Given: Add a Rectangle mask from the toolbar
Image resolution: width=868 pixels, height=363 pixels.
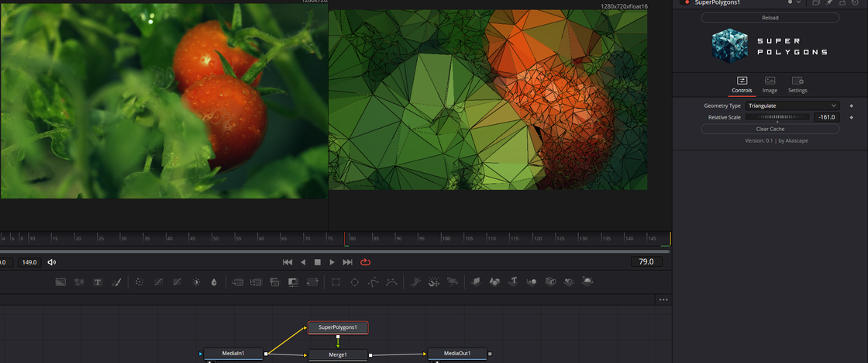Looking at the screenshot, I should coord(336,282).
